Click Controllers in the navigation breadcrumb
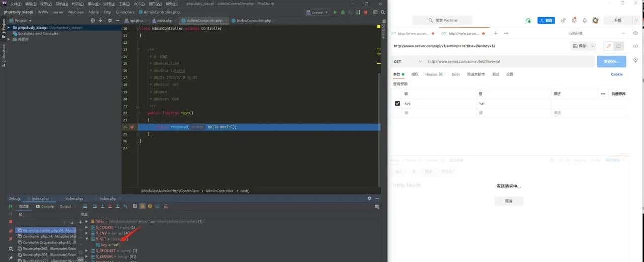This screenshot has height=262, width=644. [125, 12]
